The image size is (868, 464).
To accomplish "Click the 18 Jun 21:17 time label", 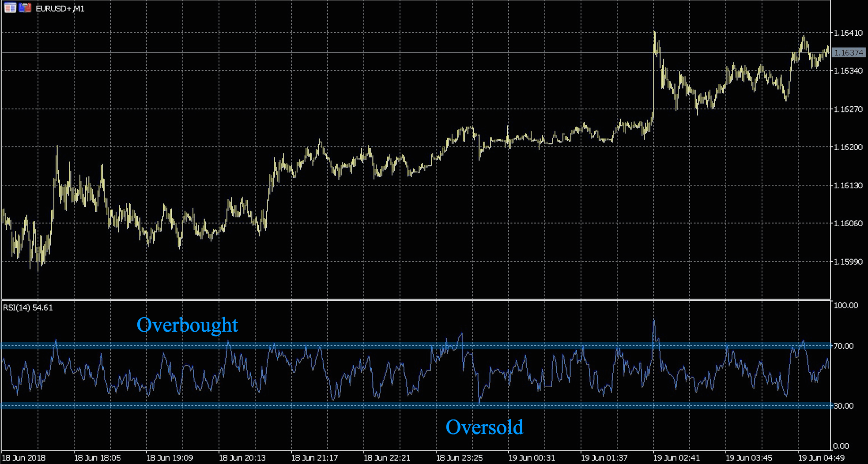I will click(314, 458).
